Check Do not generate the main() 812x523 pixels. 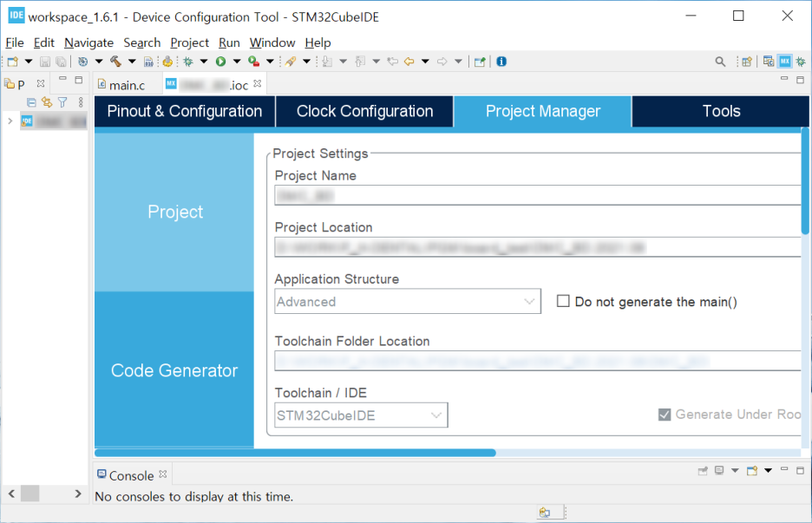563,301
